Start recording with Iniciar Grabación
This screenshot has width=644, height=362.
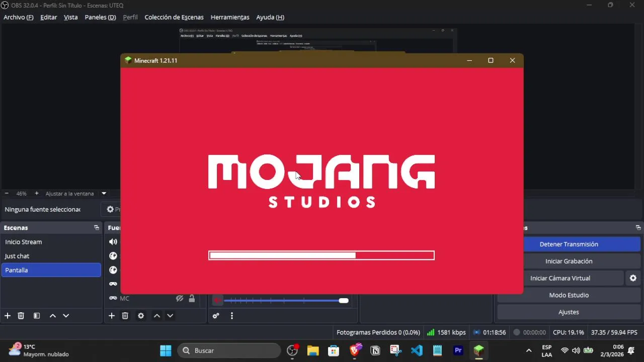coord(569,261)
